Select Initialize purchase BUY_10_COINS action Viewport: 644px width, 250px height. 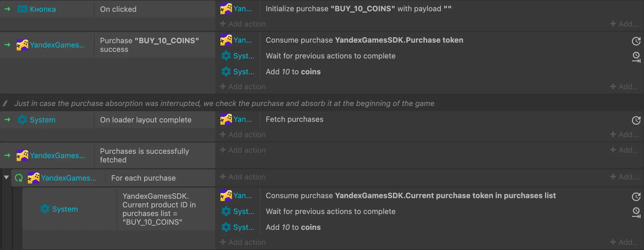pyautogui.click(x=358, y=9)
